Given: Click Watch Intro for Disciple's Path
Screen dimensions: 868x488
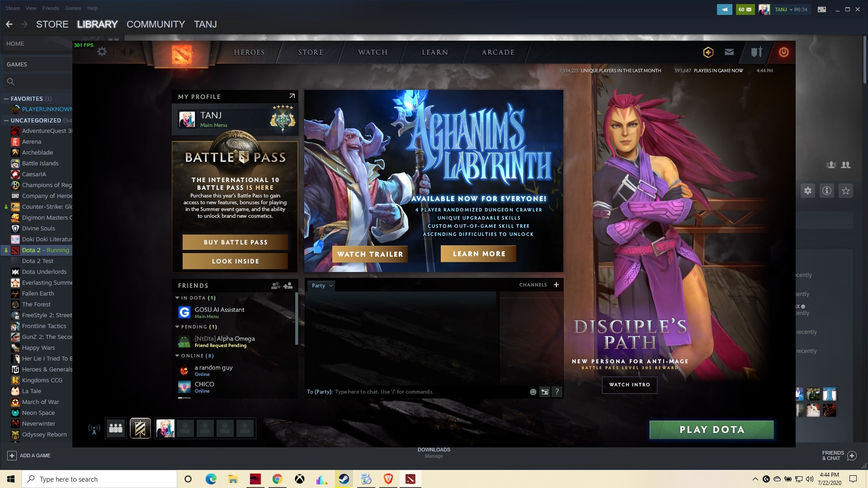Looking at the screenshot, I should (x=630, y=385).
